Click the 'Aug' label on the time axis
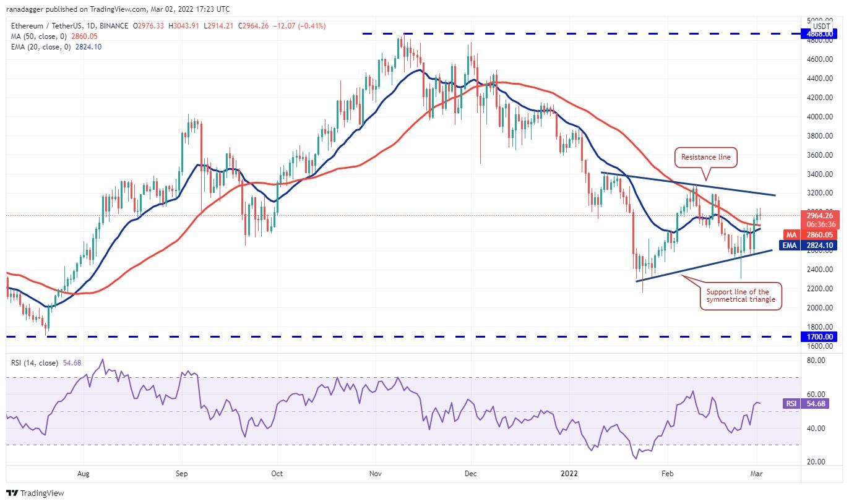The image size is (849, 504). point(84,473)
